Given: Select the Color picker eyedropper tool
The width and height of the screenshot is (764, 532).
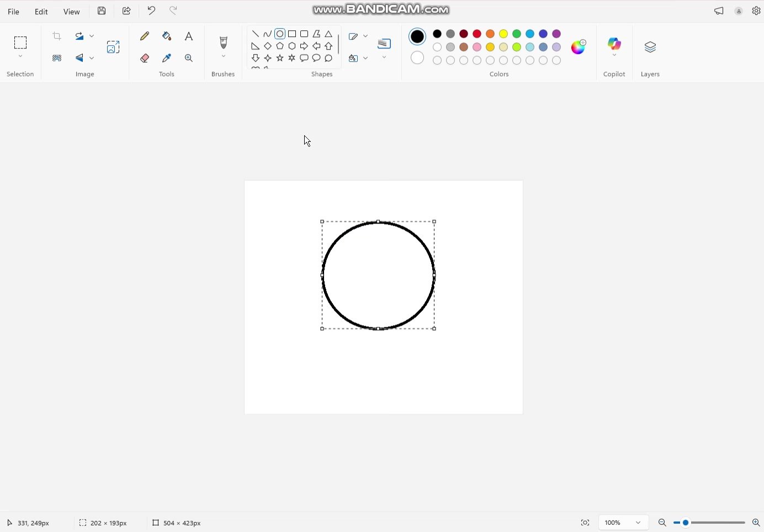Looking at the screenshot, I should click(x=167, y=58).
